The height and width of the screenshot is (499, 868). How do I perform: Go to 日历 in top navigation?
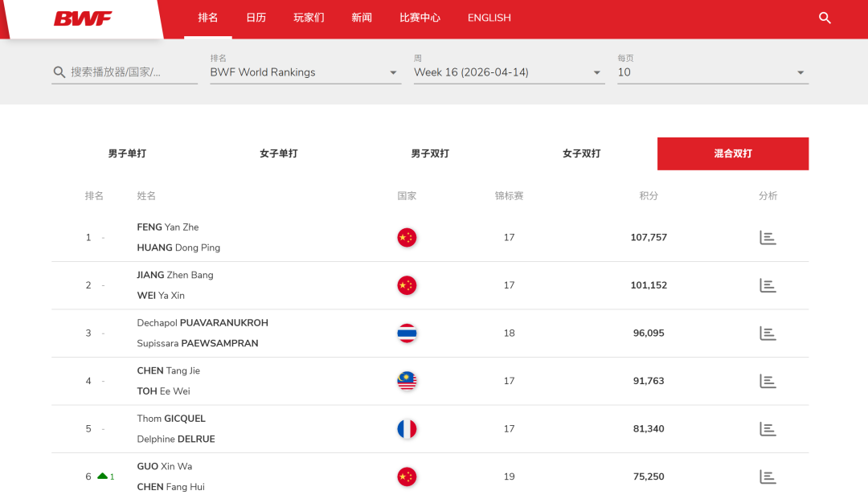tap(256, 18)
